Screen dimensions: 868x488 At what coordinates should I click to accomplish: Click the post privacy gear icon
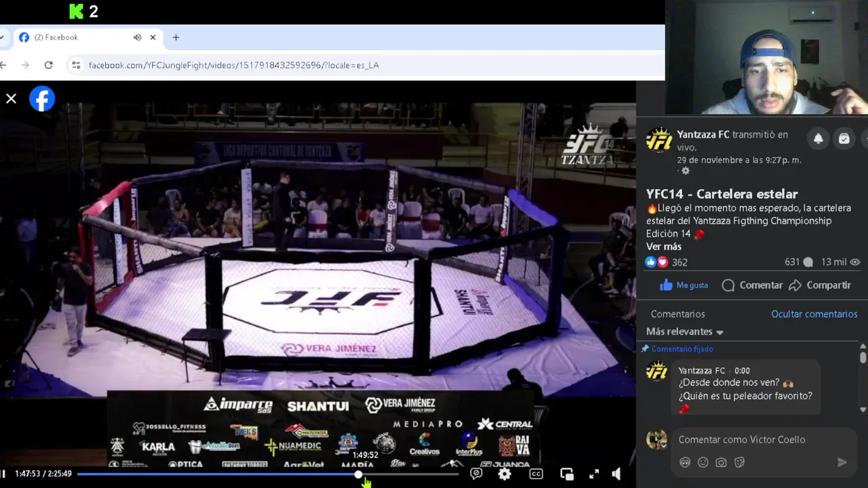point(686,171)
